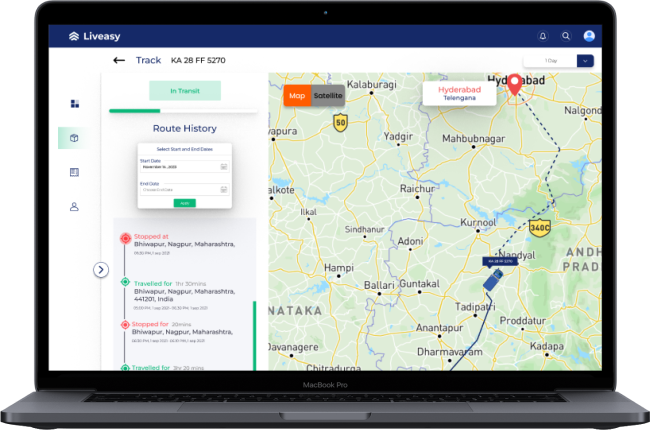Click the green Apply button
Screen dimensions: 650x430
pyautogui.click(x=184, y=203)
